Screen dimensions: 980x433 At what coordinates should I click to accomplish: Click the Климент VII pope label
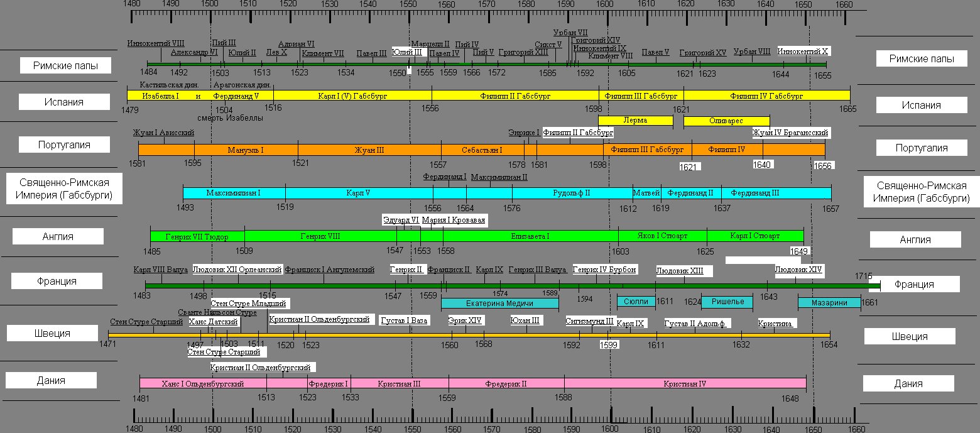[x=323, y=53]
